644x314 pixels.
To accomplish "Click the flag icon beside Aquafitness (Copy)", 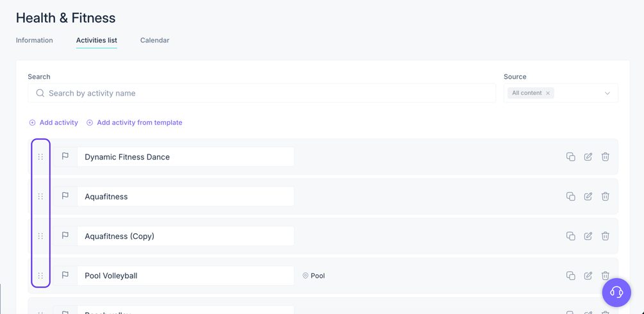I will (x=65, y=236).
